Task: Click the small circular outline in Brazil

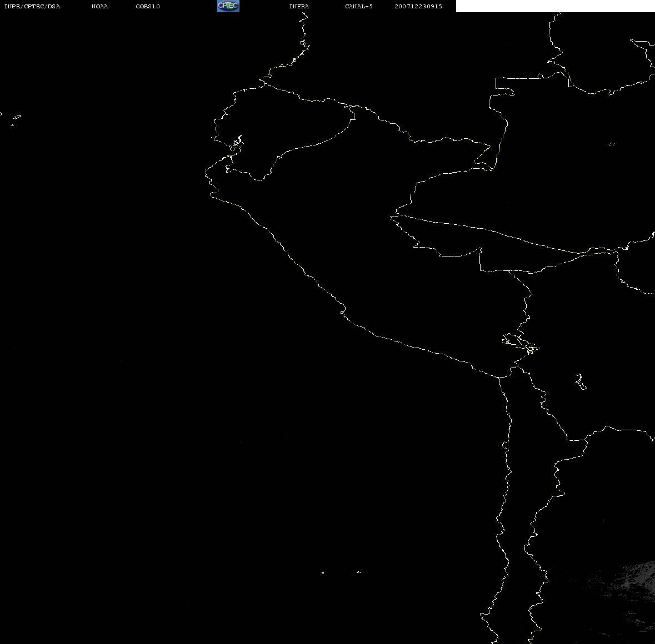Action: [x=611, y=144]
